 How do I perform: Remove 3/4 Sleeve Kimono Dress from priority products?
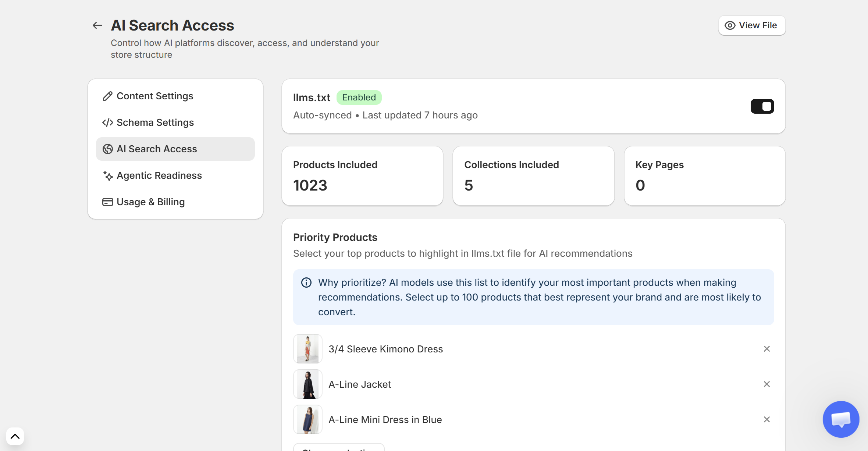(x=766, y=349)
